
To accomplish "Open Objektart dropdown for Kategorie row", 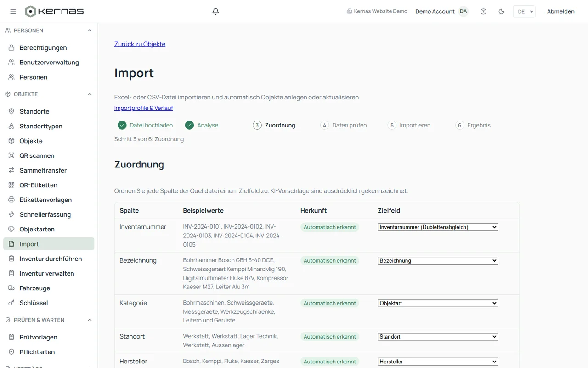I will click(438, 304).
